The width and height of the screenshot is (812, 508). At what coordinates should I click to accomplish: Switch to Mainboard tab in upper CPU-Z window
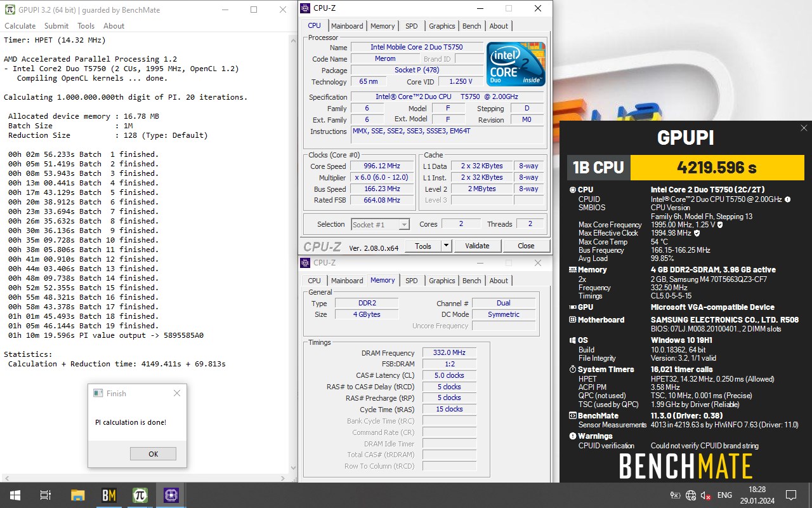pos(347,26)
